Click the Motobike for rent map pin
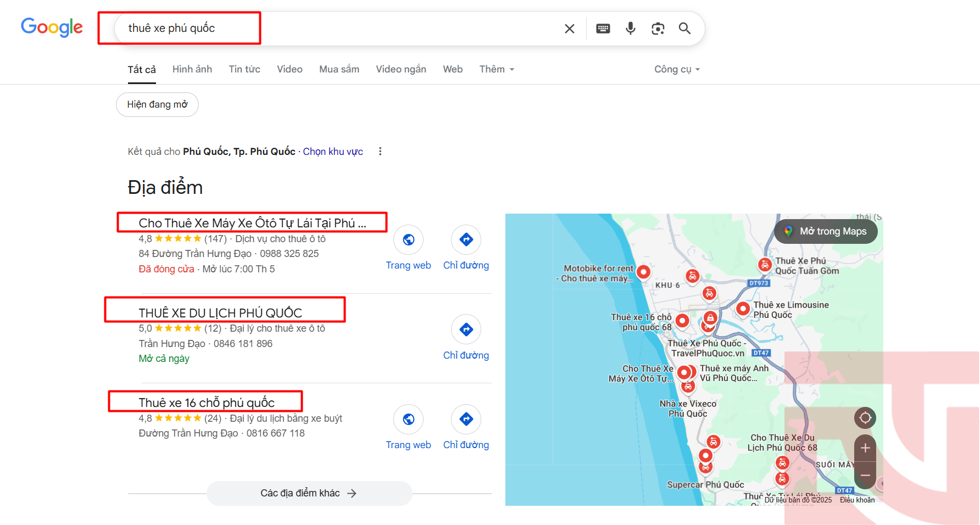980x525 pixels. (643, 271)
